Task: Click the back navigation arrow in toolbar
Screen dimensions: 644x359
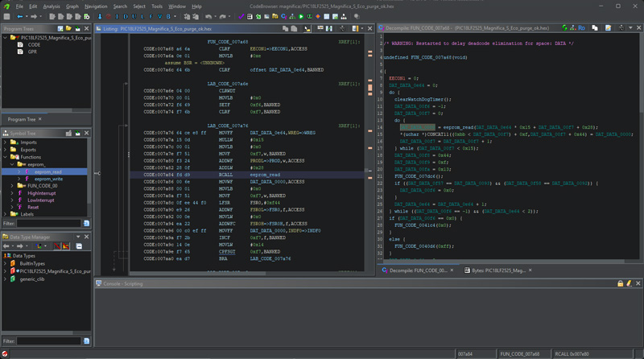Action: [x=21, y=16]
